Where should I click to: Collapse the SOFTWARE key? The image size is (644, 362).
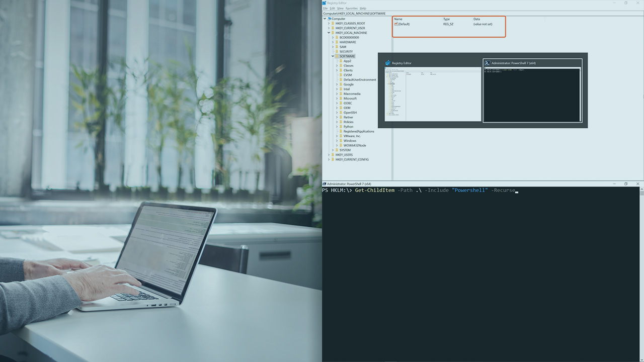tap(333, 56)
